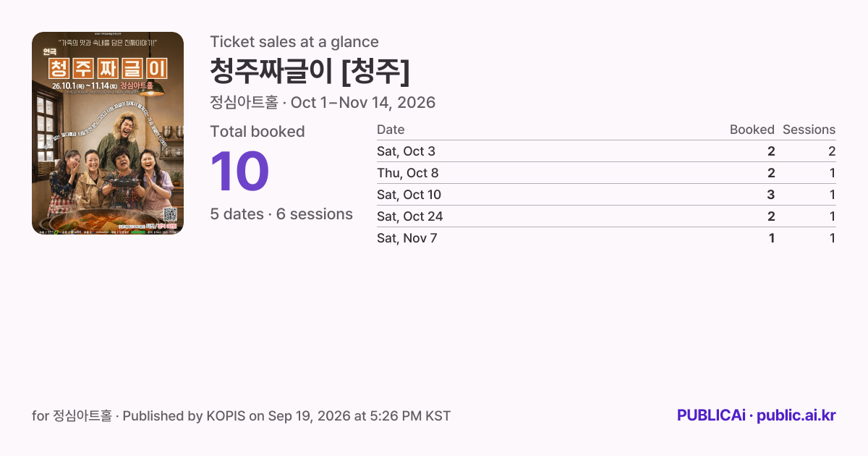The image size is (868, 456).
Task: Open the 청주짜글이 poster thumbnail
Action: 108,133
